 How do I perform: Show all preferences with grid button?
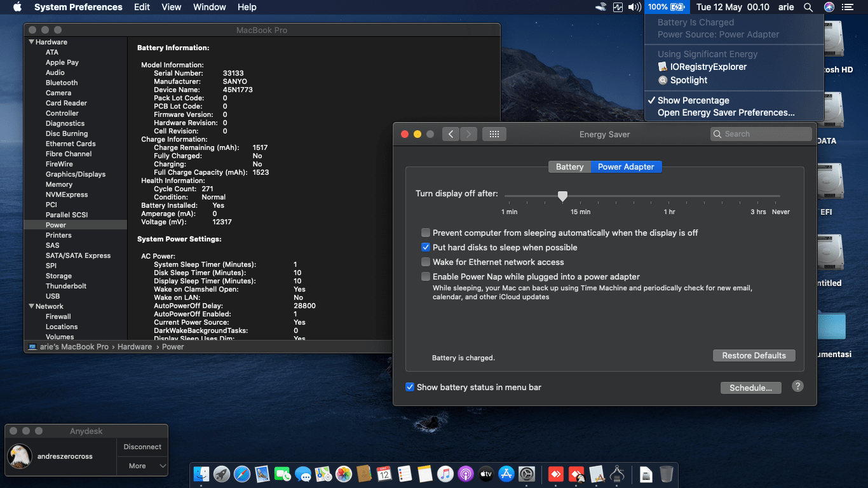click(x=494, y=134)
